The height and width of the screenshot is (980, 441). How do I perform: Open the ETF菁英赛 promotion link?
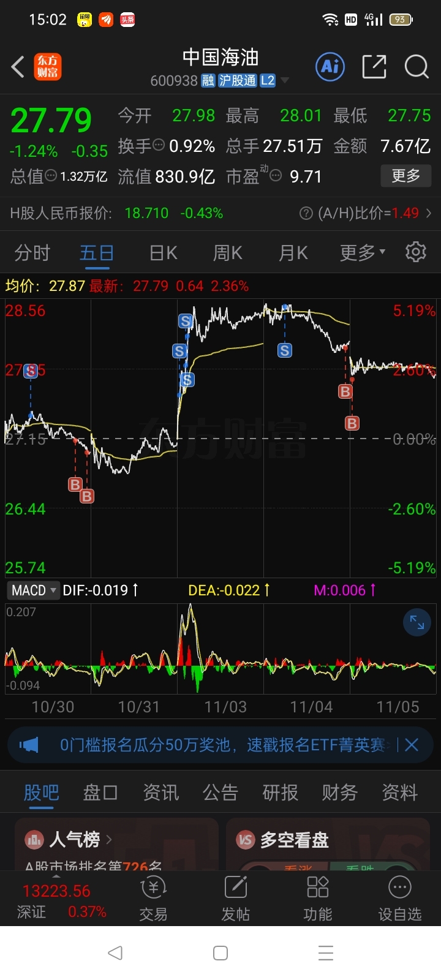coord(223,745)
